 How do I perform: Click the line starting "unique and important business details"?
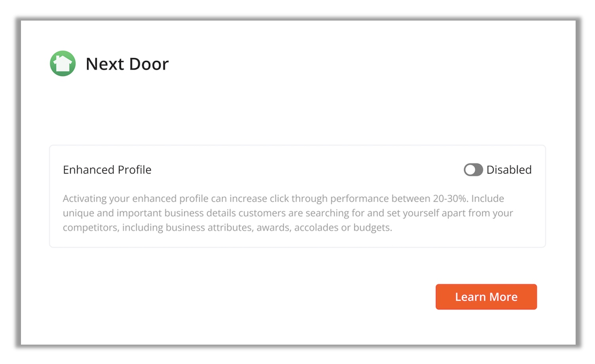(288, 213)
